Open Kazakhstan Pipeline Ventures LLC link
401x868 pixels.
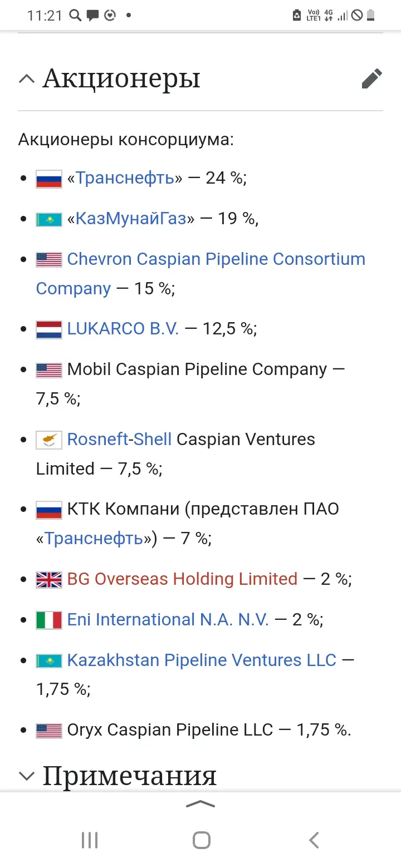coord(202,660)
